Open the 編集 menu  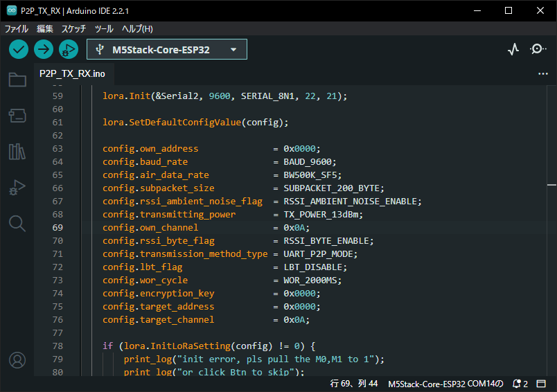pyautogui.click(x=45, y=29)
